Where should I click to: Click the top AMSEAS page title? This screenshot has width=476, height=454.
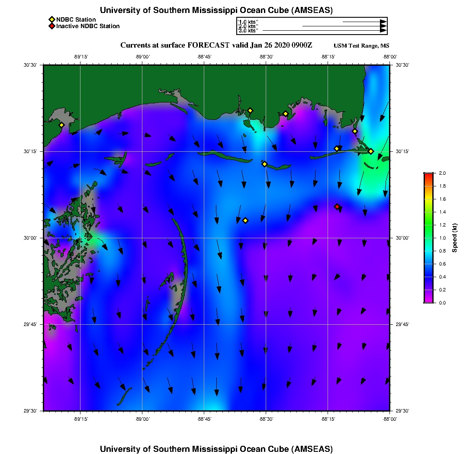(x=216, y=10)
